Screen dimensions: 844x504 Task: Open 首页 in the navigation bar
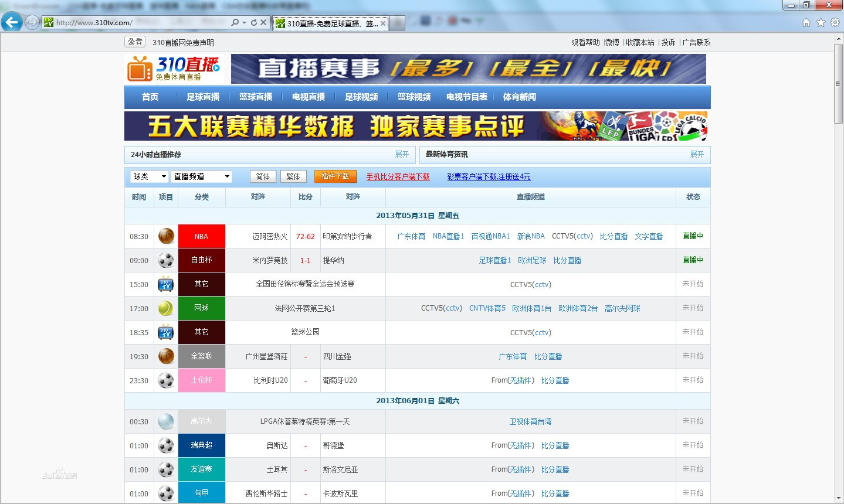point(150,97)
